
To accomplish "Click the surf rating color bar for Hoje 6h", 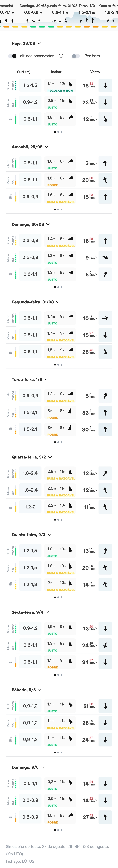I will (15, 86).
